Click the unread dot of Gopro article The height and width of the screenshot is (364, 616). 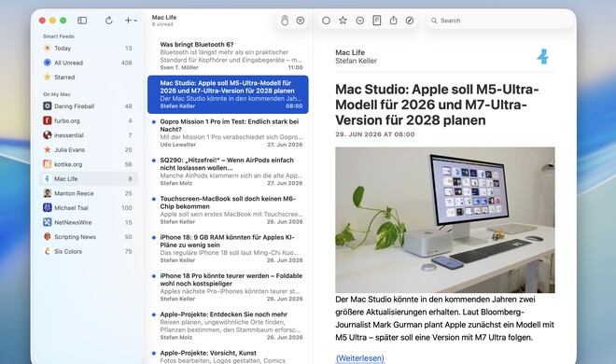click(154, 121)
